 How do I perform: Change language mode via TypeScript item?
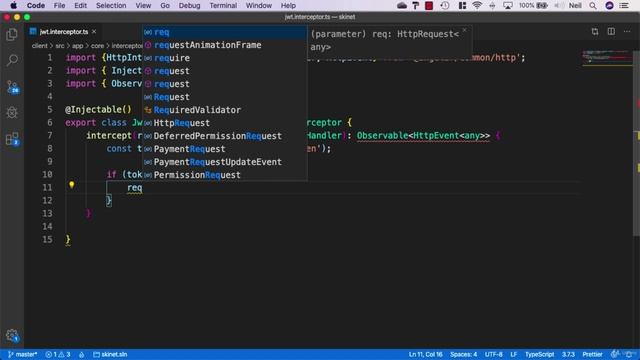[x=539, y=354]
